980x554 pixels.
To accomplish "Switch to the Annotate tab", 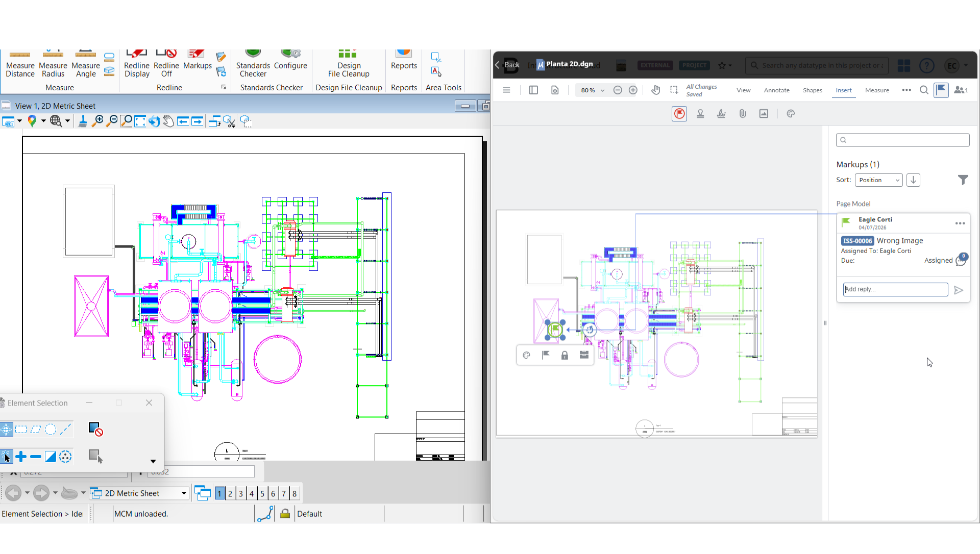I will coord(776,90).
